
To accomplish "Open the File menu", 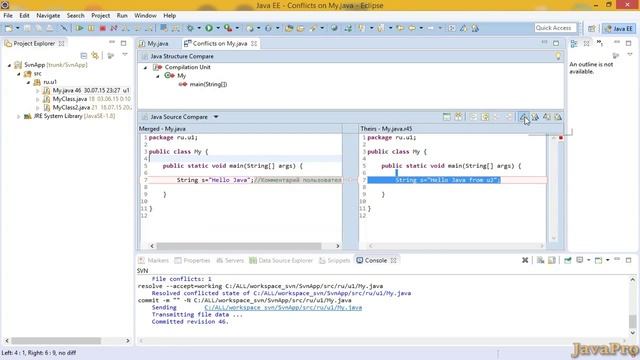I will (x=8, y=16).
